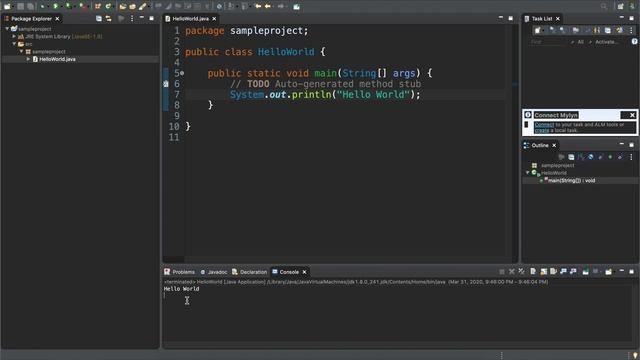The width and height of the screenshot is (640, 360).
Task: Expand JRE System Library node
Action: coord(14,36)
